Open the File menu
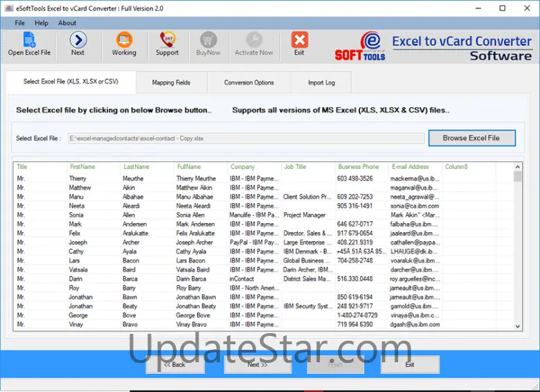 pyautogui.click(x=19, y=23)
